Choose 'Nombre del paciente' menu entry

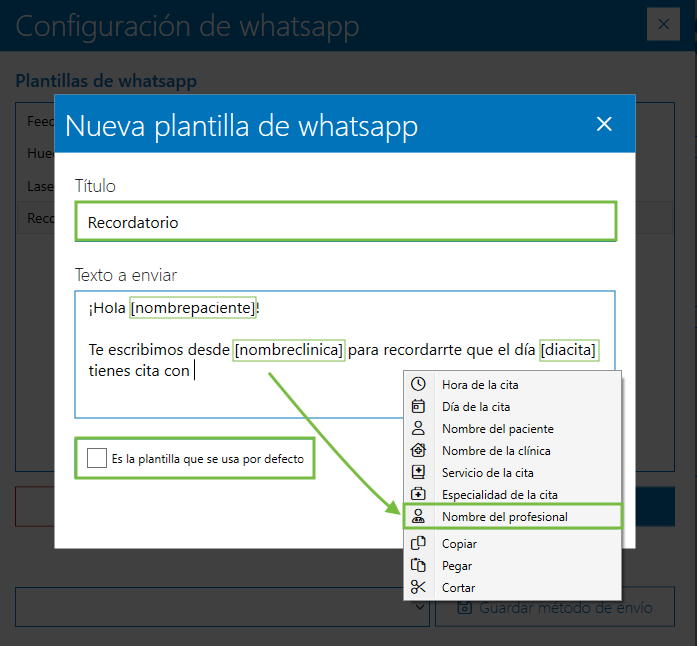pyautogui.click(x=512, y=428)
